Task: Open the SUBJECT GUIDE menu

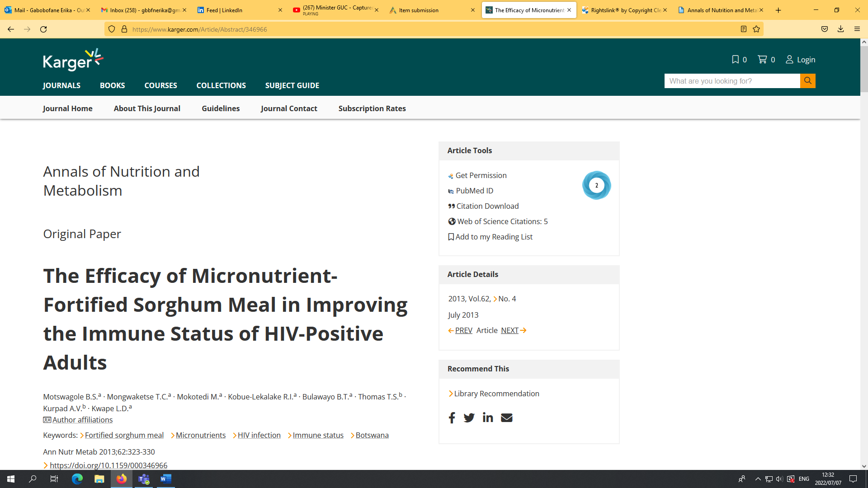Action: click(x=292, y=85)
